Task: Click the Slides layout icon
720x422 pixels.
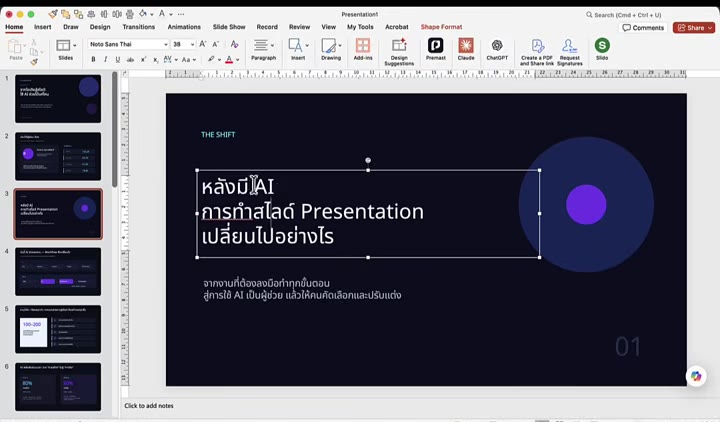Action: (x=63, y=45)
